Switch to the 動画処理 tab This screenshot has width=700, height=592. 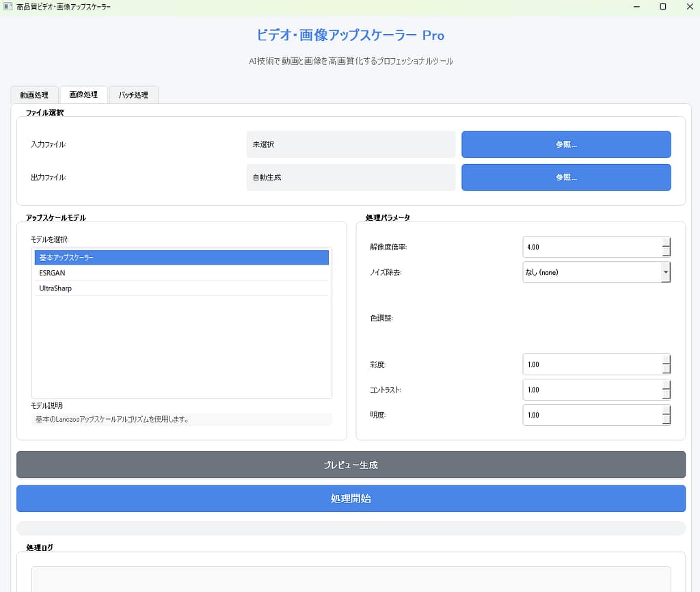click(34, 94)
